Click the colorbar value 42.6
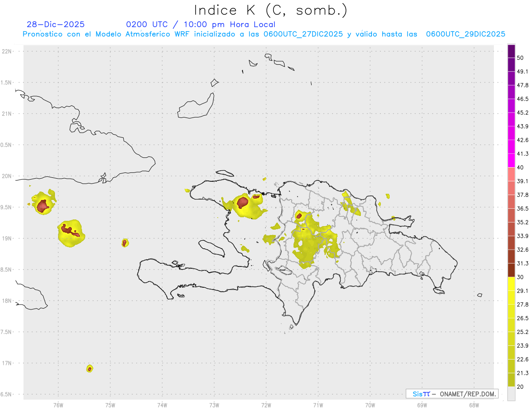The height and width of the screenshot is (411, 532). [523, 140]
